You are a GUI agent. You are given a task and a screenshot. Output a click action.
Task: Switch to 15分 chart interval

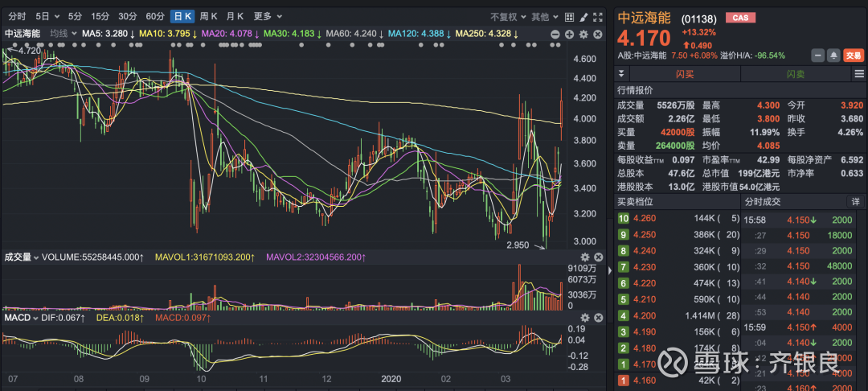coord(100,17)
